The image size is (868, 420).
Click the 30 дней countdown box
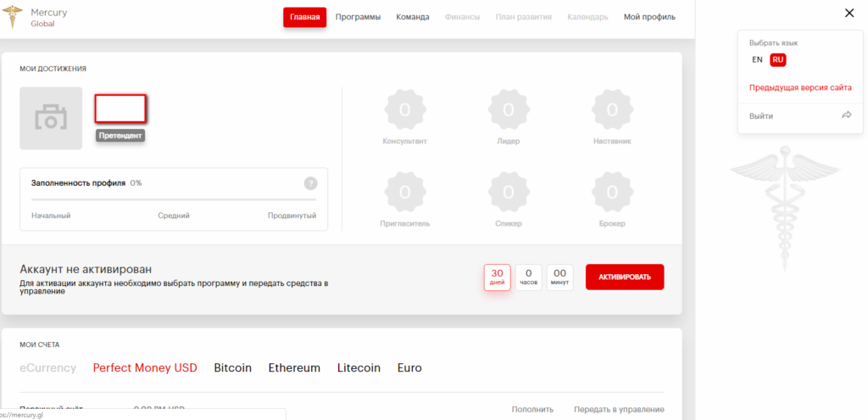[x=497, y=277]
